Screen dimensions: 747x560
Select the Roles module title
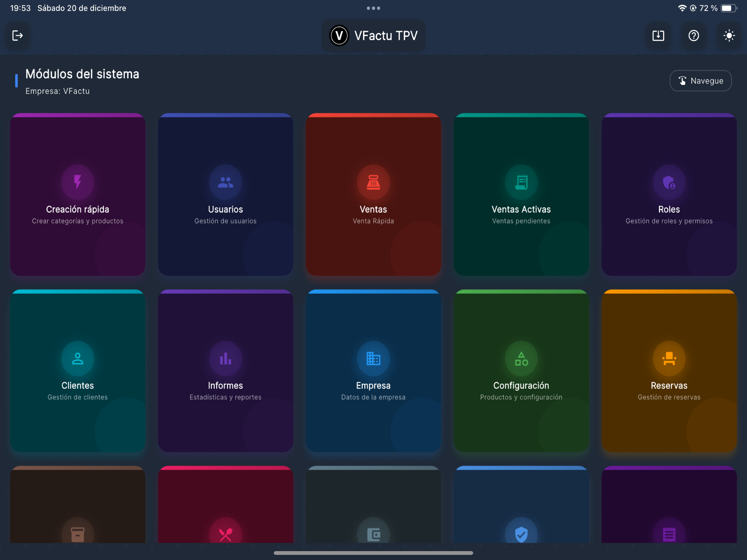(669, 209)
